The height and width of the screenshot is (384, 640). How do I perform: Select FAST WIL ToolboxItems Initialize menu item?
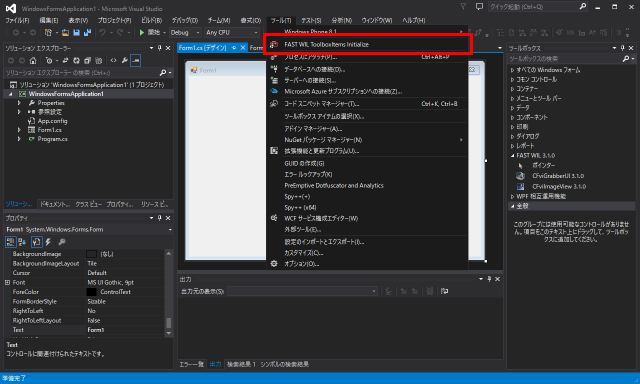[367, 44]
